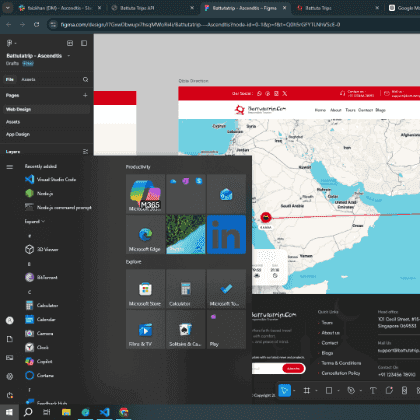Toggle the Start menu hamburger navigation
Image resolution: width=420 pixels, height=420 pixels.
pyautogui.click(x=10, y=167)
